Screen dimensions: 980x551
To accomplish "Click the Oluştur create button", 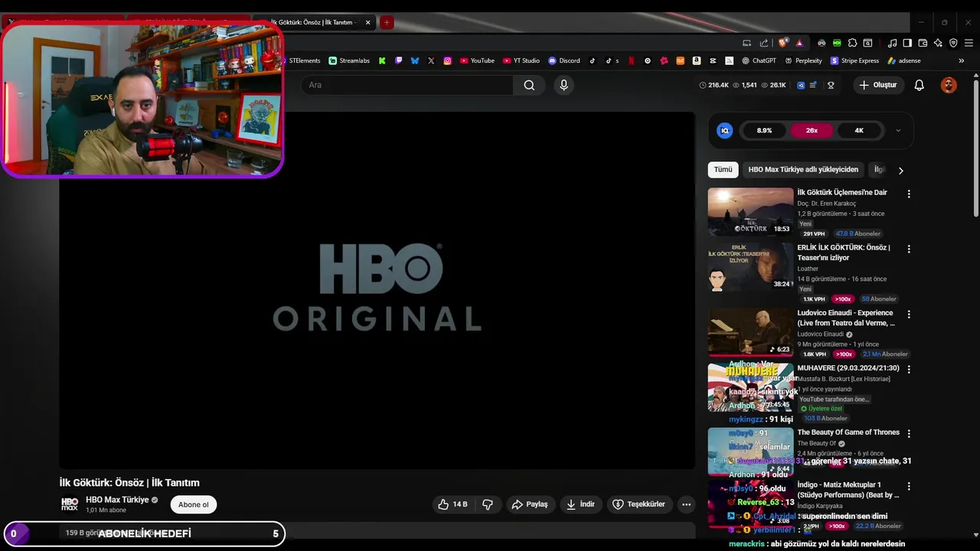I will click(x=877, y=85).
